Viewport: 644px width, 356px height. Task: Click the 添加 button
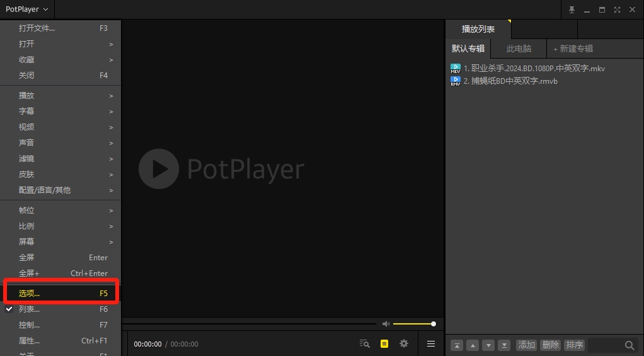coord(526,345)
